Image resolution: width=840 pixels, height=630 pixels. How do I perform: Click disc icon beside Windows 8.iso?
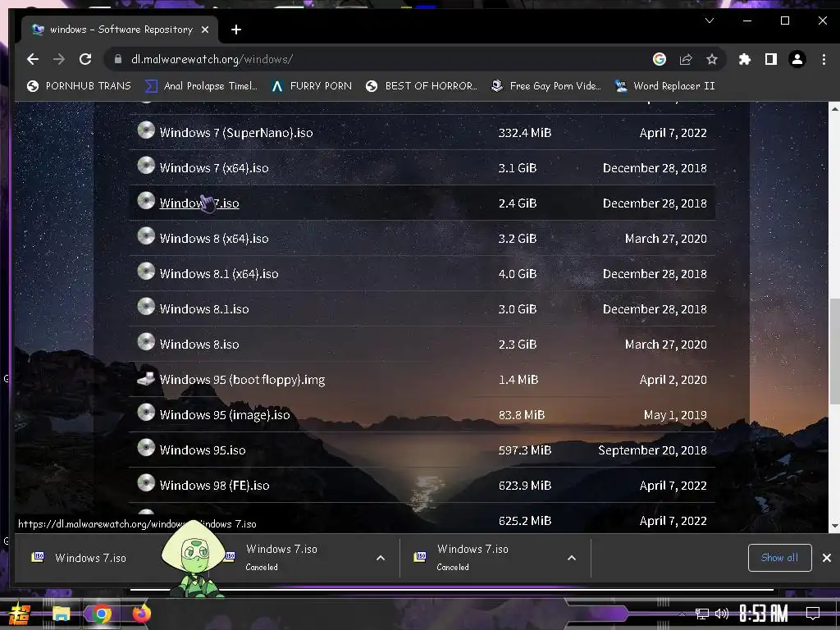146,342
